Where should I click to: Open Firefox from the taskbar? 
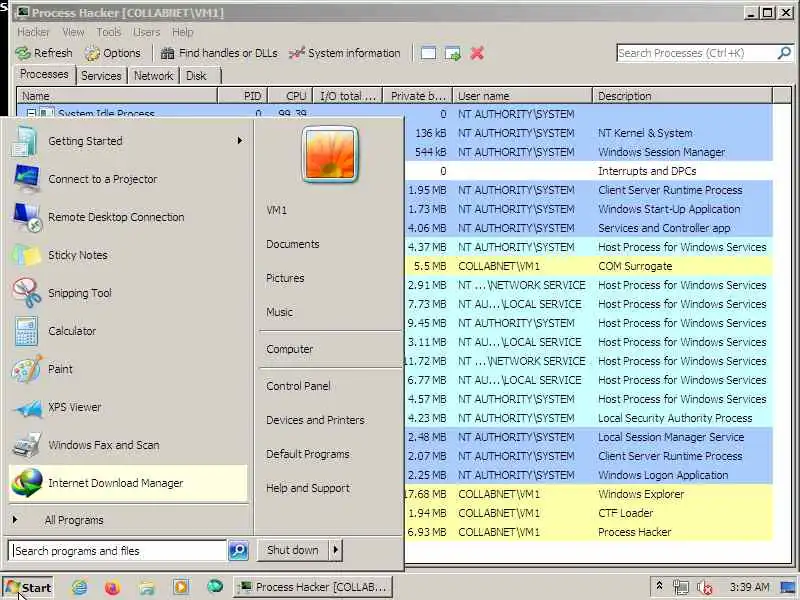[113, 587]
